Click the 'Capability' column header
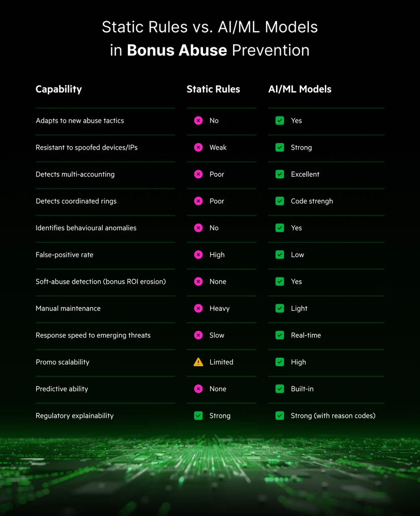420x516 pixels. [x=58, y=89]
